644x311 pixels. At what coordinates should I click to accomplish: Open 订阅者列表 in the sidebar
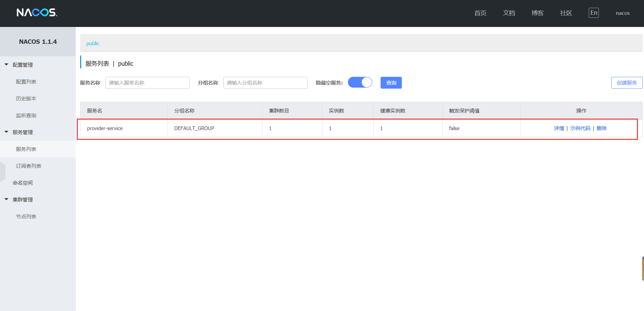(29, 166)
